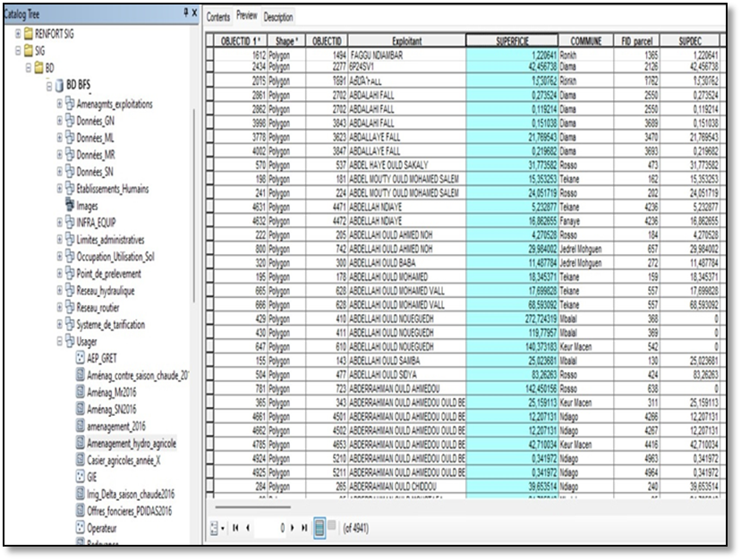Open the Description tab
The image size is (741, 560).
(277, 17)
